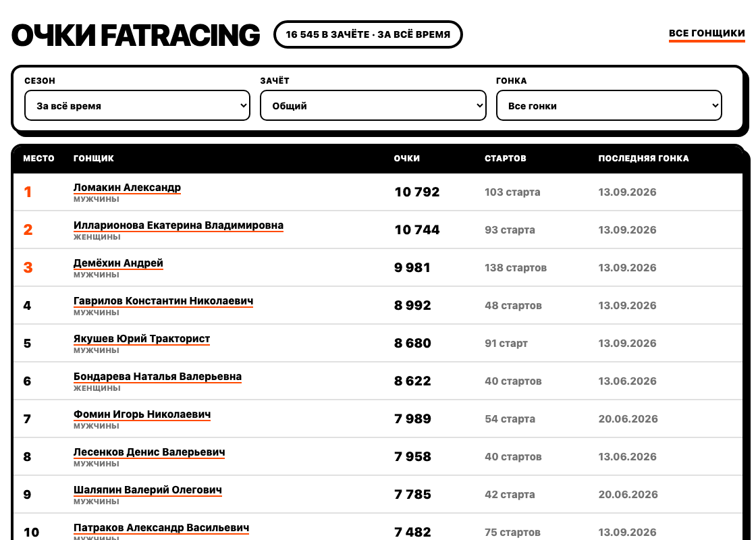Image resolution: width=756 pixels, height=540 pixels.
Task: Click the 40 стартов cell in Бондарева row
Action: tap(513, 381)
